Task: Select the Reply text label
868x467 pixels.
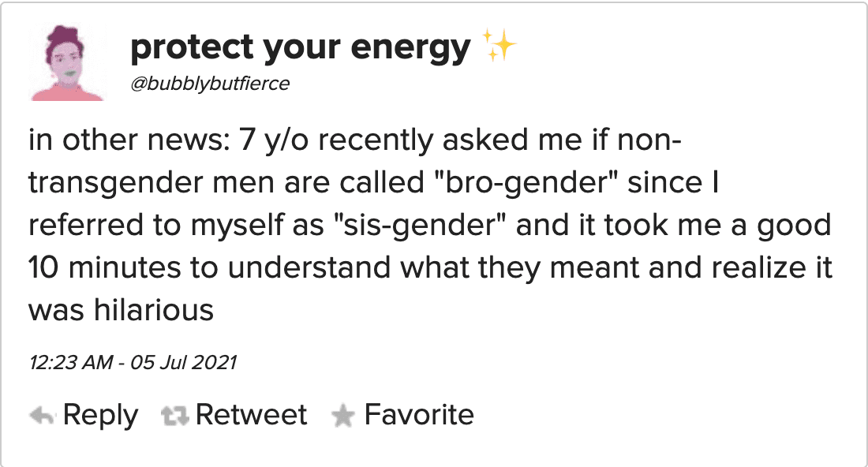Action: 100,415
